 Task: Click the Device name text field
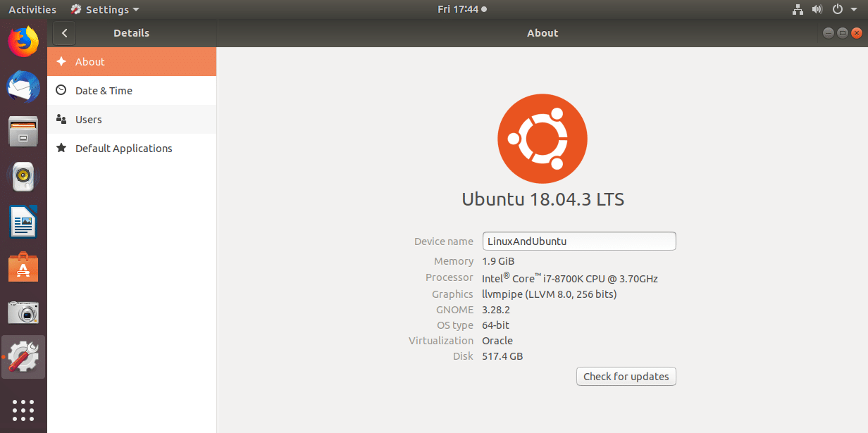coord(578,241)
